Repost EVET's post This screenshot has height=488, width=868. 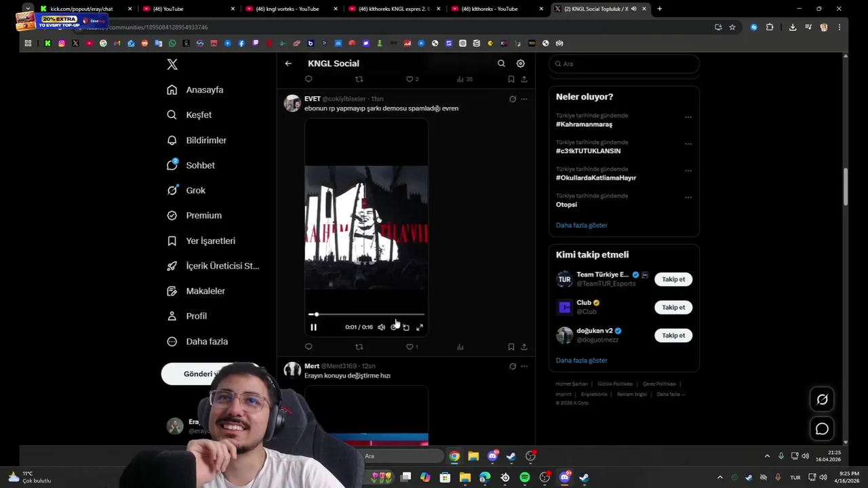(359, 347)
